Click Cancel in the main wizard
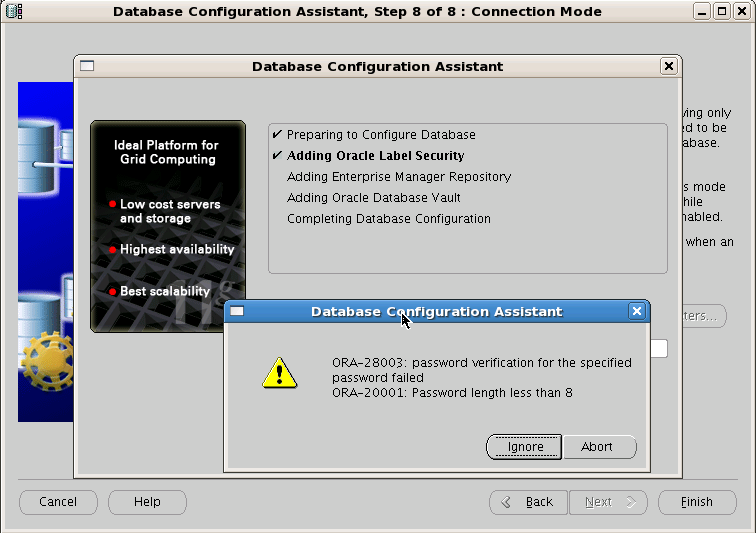This screenshot has width=756, height=533. click(x=58, y=502)
